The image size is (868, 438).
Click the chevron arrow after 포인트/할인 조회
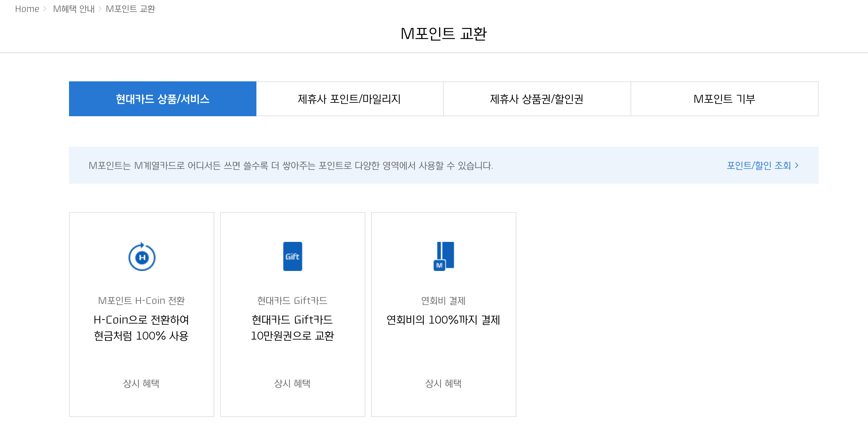[x=797, y=166]
